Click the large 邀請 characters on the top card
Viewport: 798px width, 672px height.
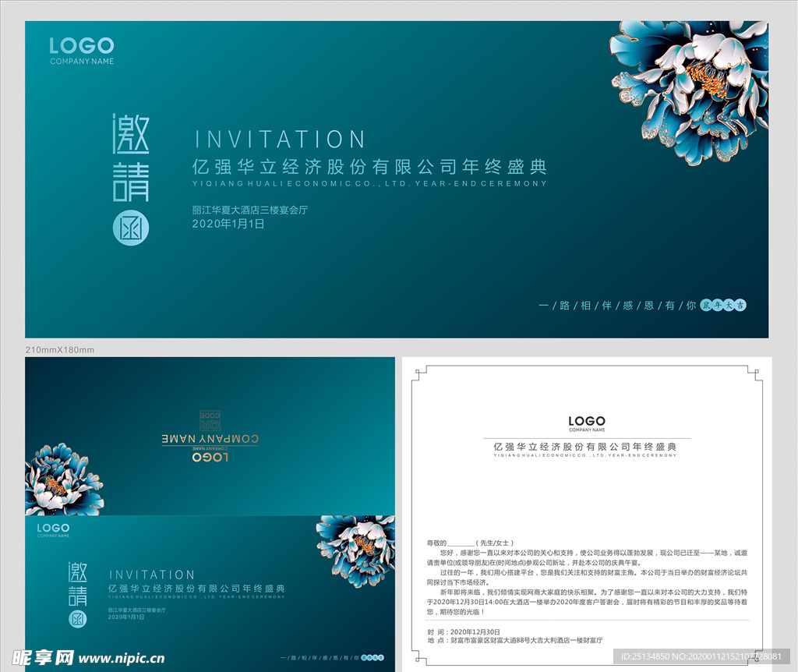[131, 157]
